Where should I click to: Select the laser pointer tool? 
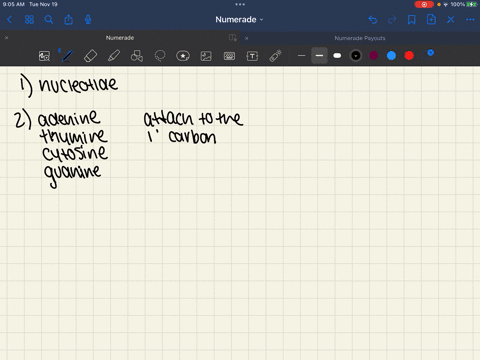(x=275, y=56)
